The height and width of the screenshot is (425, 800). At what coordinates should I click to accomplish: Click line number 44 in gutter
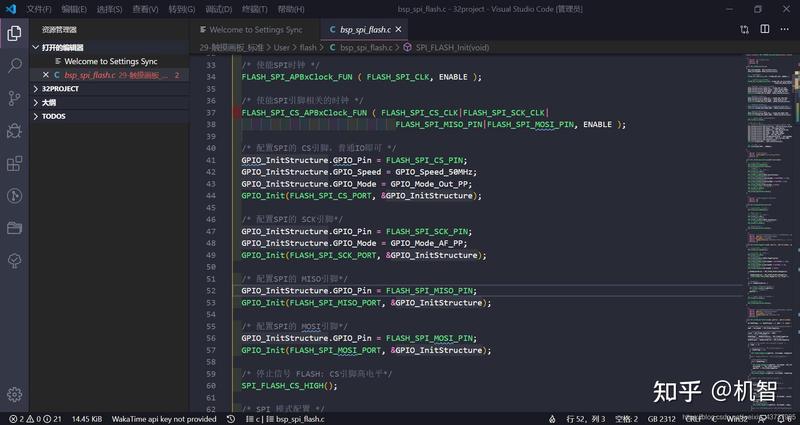click(211, 196)
